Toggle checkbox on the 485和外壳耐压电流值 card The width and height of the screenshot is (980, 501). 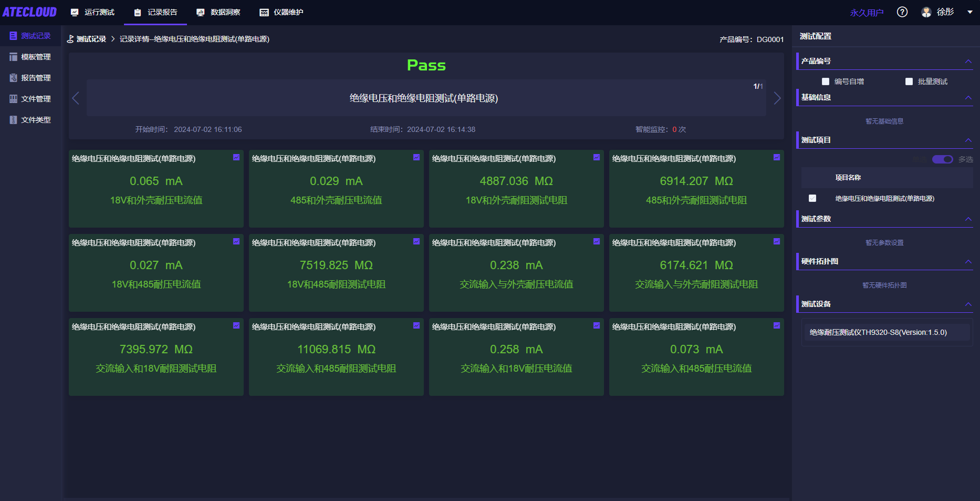click(416, 157)
